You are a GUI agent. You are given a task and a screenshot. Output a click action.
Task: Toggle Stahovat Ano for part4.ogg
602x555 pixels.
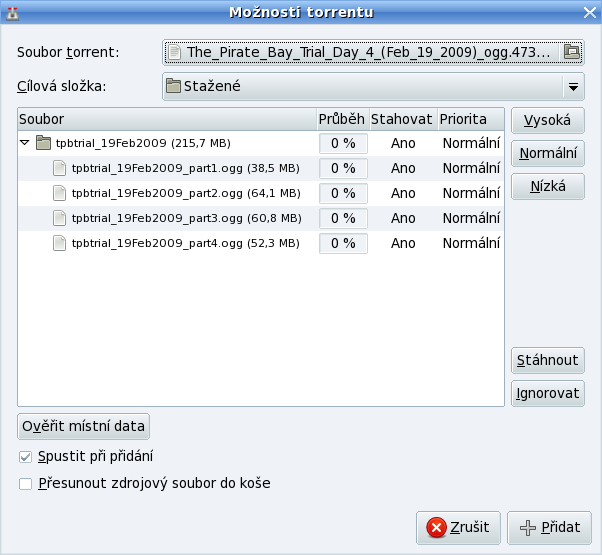click(403, 243)
